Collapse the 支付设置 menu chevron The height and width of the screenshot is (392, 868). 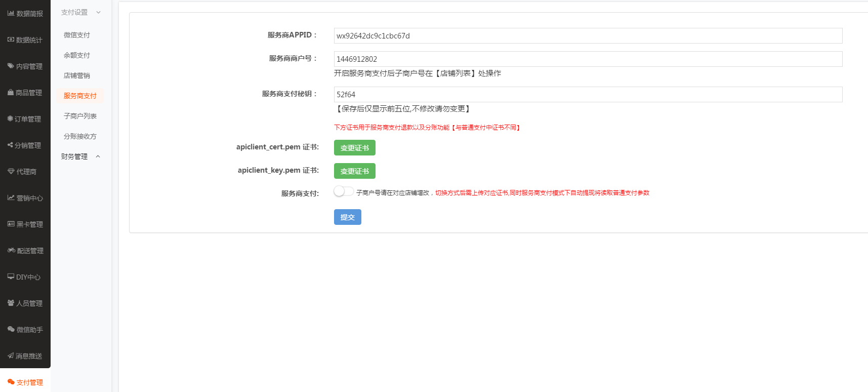click(x=98, y=13)
